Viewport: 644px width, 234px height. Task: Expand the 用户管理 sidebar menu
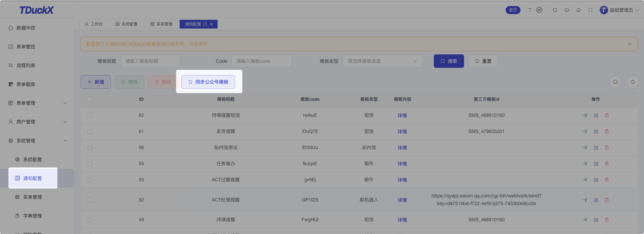pos(37,122)
